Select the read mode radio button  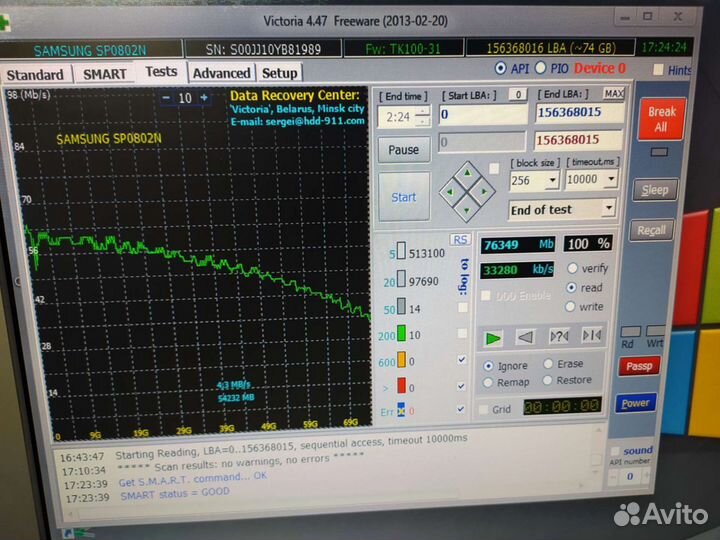(571, 287)
